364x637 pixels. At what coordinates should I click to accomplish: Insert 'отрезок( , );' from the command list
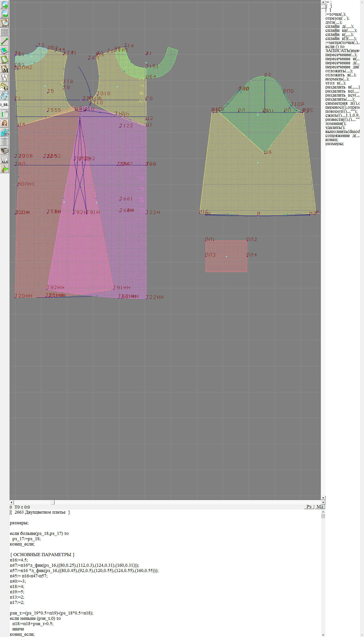(x=337, y=18)
